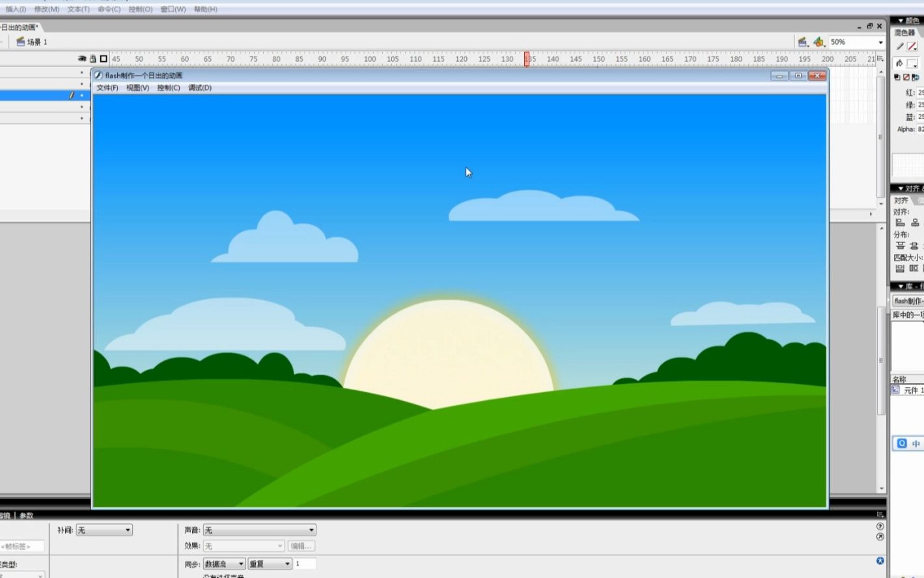Select the fill color paint bucket icon
The width and height of the screenshot is (924, 578).
click(900, 63)
